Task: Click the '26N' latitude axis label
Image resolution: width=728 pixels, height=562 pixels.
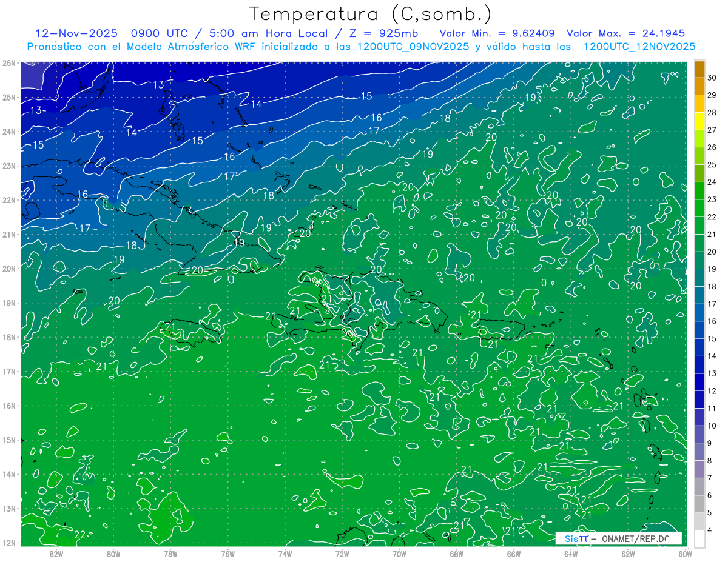Action: [8, 63]
